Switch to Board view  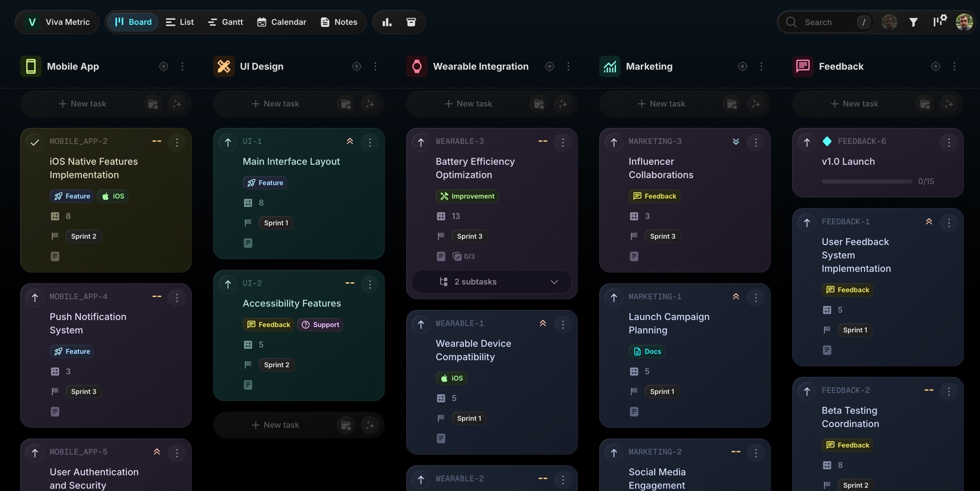click(x=133, y=22)
